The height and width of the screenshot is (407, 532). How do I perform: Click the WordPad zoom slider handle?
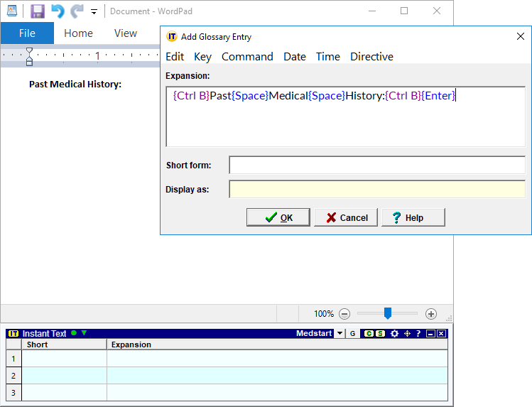(388, 313)
